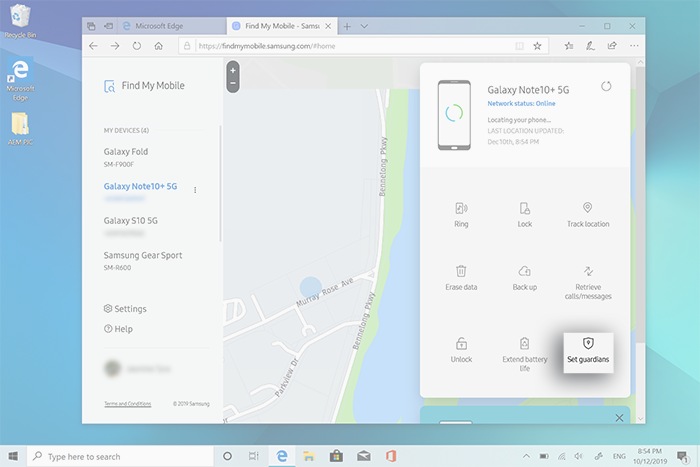Click the 'Network status: Online' text
Image resolution: width=700 pixels, height=467 pixels.
coord(521,104)
